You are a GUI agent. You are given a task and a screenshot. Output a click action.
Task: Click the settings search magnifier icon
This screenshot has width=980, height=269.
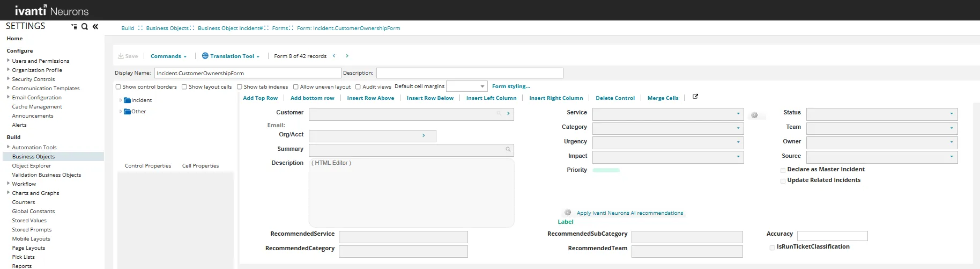pos(84,26)
